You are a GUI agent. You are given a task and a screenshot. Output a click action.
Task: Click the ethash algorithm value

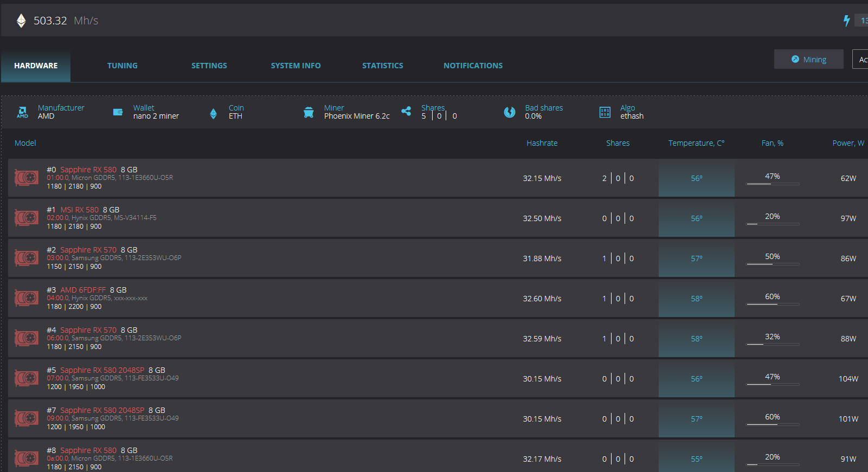(632, 116)
